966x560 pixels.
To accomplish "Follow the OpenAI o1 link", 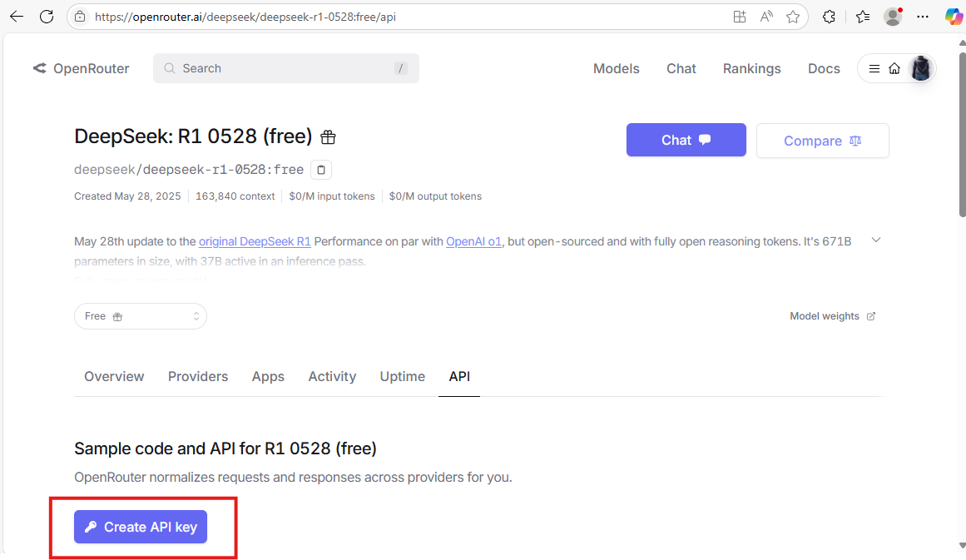I will tap(473, 241).
